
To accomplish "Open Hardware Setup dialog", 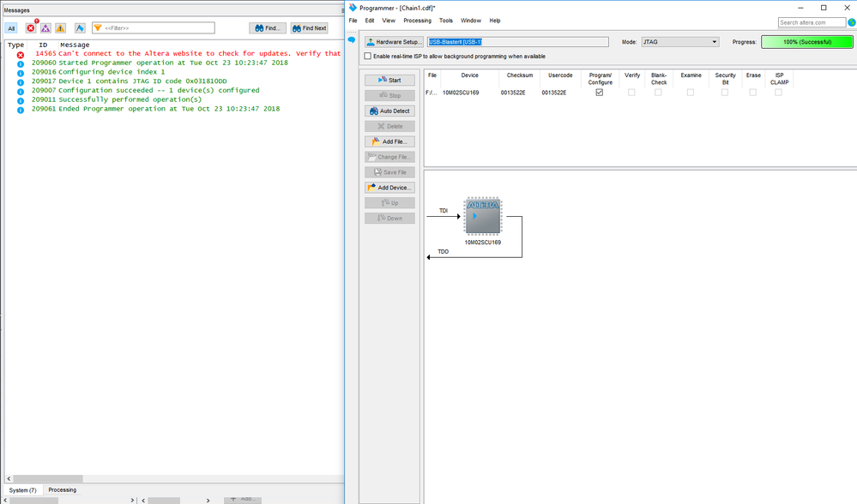I will [x=394, y=42].
